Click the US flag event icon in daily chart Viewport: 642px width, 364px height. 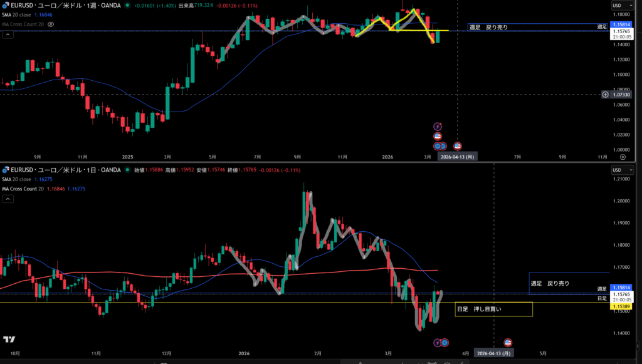(x=508, y=342)
